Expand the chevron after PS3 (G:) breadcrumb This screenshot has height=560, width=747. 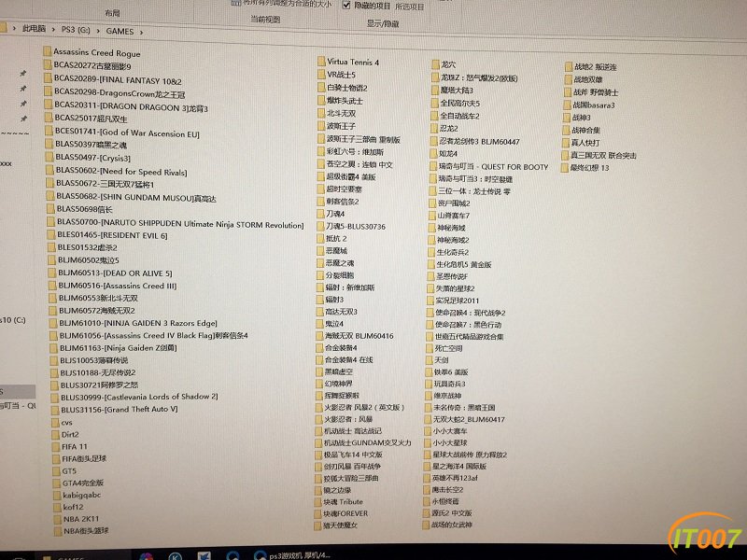click(98, 31)
